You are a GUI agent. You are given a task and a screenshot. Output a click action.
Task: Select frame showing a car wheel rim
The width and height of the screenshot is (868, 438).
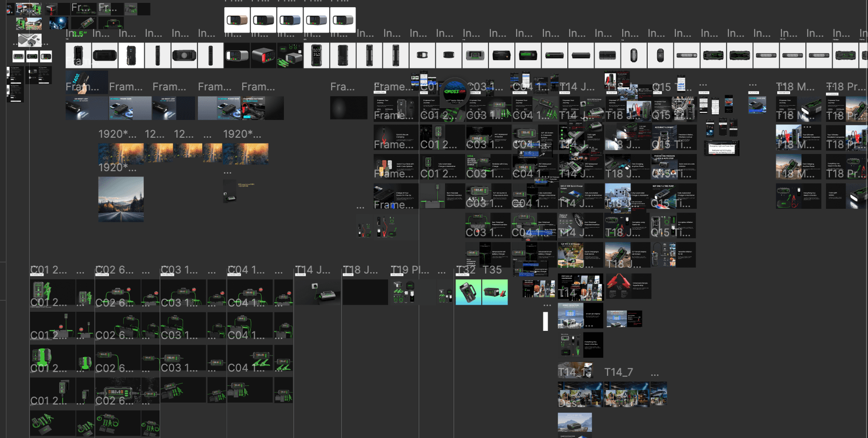click(580, 225)
